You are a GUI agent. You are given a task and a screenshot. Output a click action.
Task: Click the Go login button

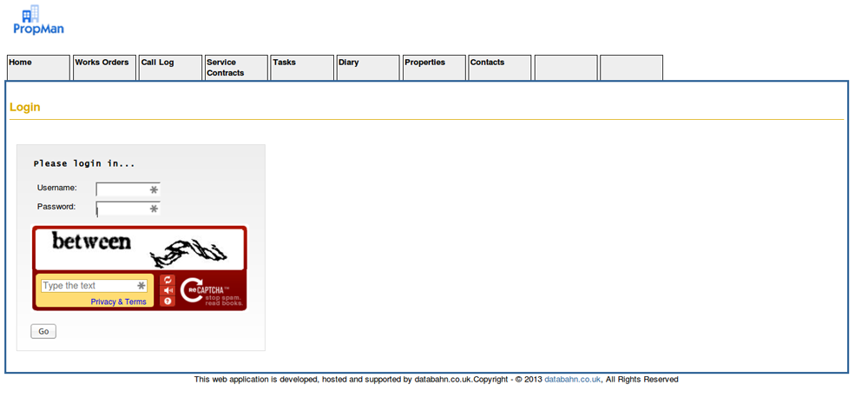coord(43,331)
